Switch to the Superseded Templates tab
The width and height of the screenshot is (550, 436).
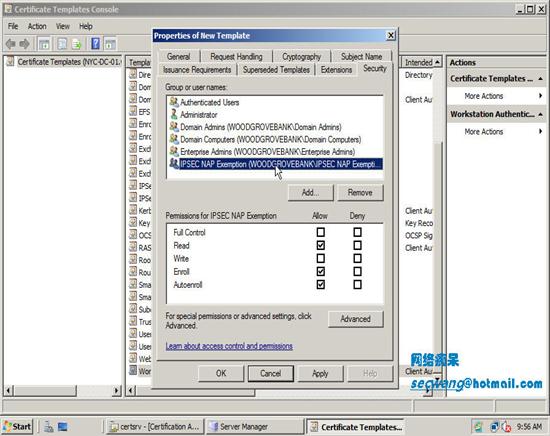(x=276, y=70)
